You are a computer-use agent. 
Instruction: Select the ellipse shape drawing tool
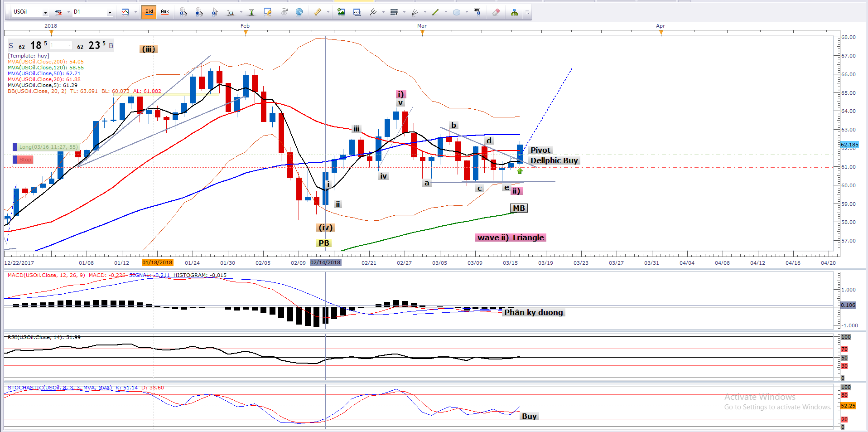click(x=457, y=12)
